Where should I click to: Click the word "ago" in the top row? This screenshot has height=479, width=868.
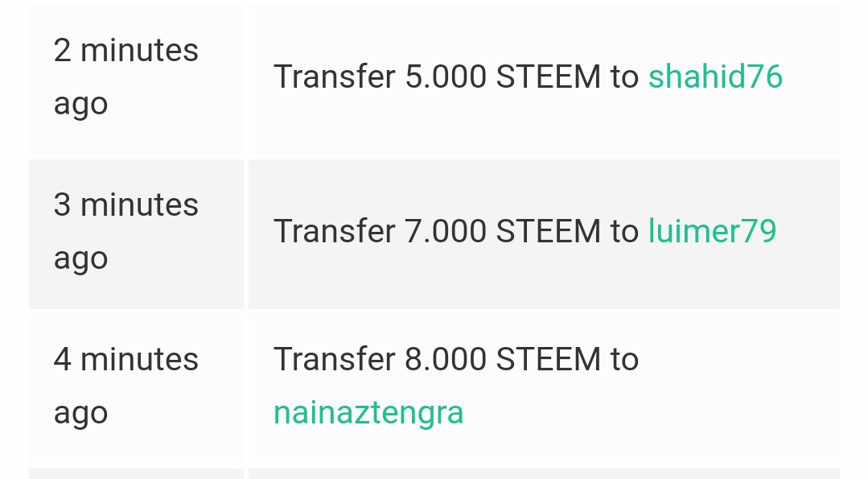click(x=80, y=105)
